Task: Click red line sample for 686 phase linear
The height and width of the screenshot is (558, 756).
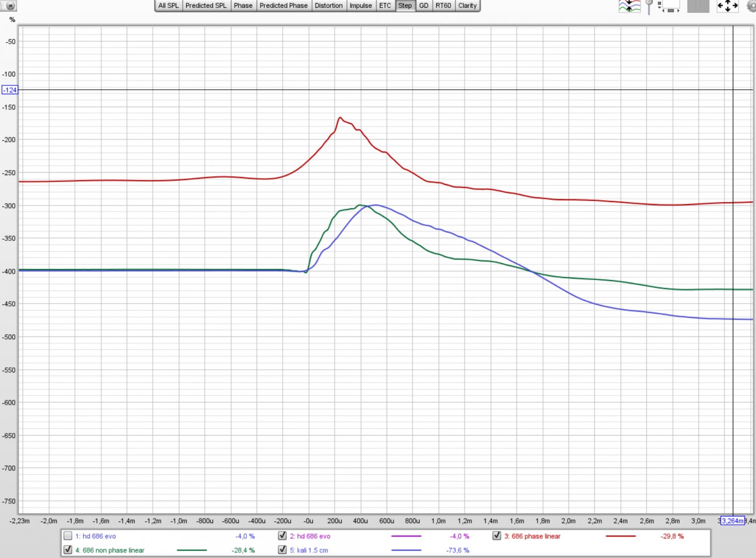Action: (620, 536)
